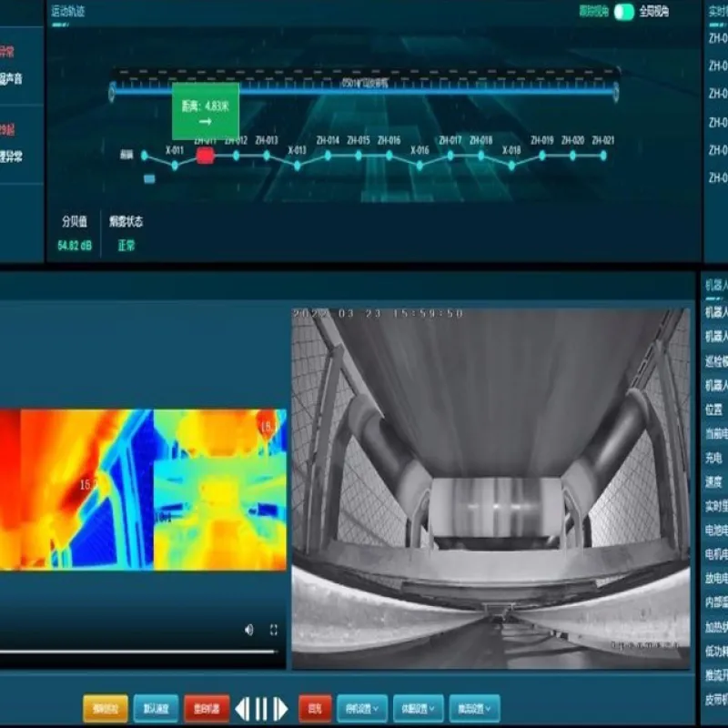Click the red button before the playback arrows
728x728 pixels.
click(x=207, y=709)
